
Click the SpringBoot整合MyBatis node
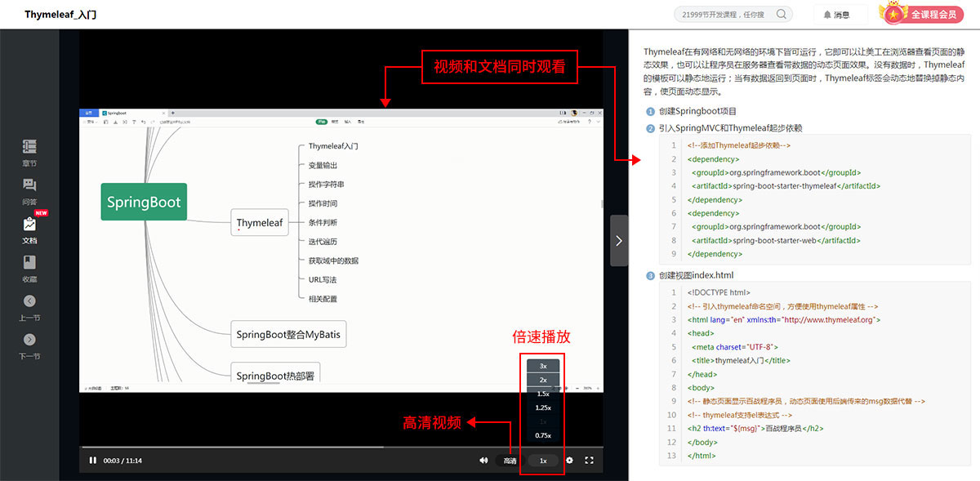click(288, 334)
